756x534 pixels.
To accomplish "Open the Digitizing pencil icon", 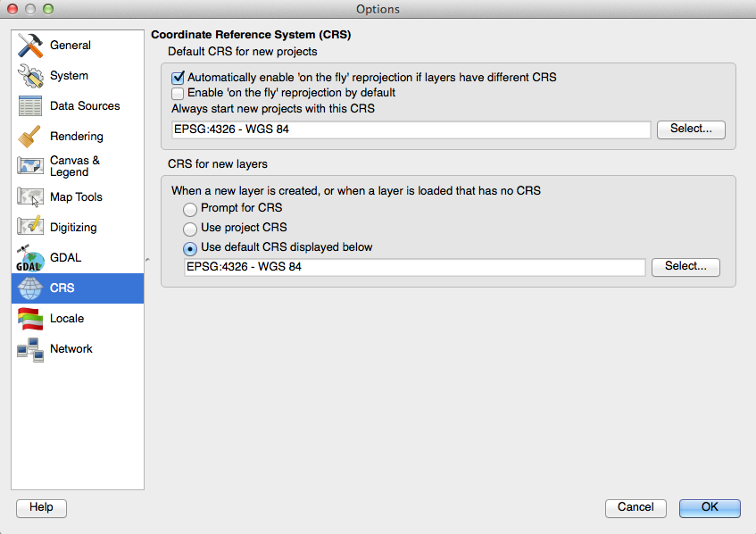I will [30, 228].
